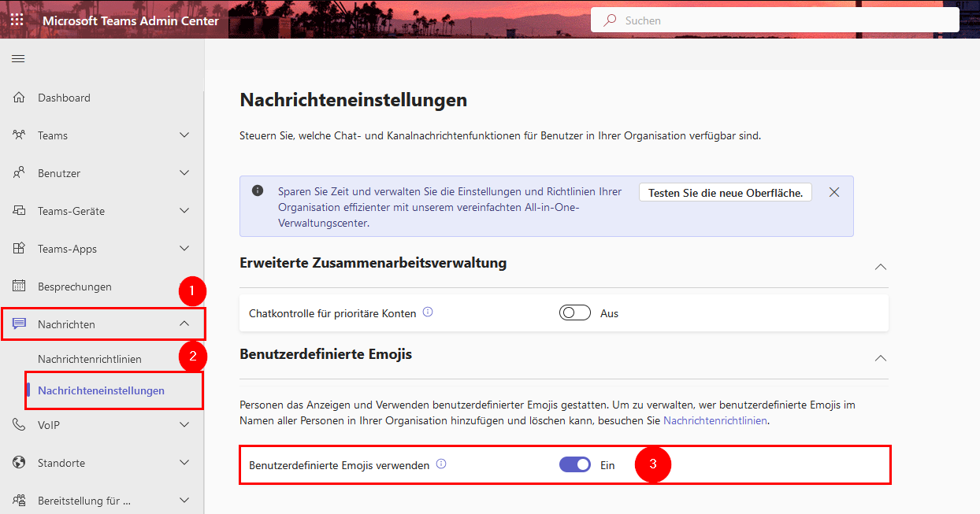Image resolution: width=980 pixels, height=514 pixels.
Task: Collapse the Nachrichten section chevron
Action: [x=184, y=324]
